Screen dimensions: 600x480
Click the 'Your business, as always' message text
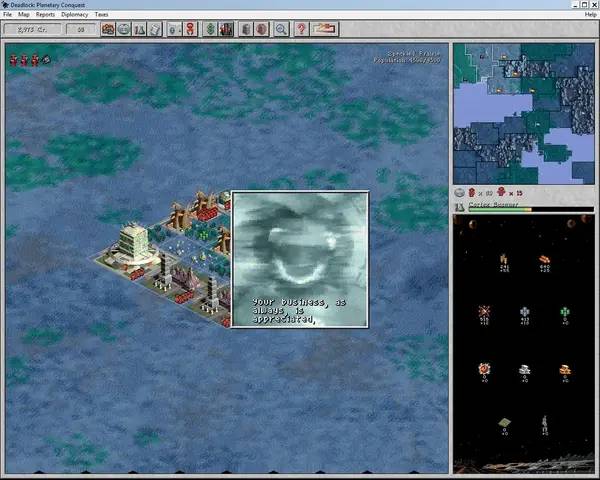pyautogui.click(x=299, y=311)
